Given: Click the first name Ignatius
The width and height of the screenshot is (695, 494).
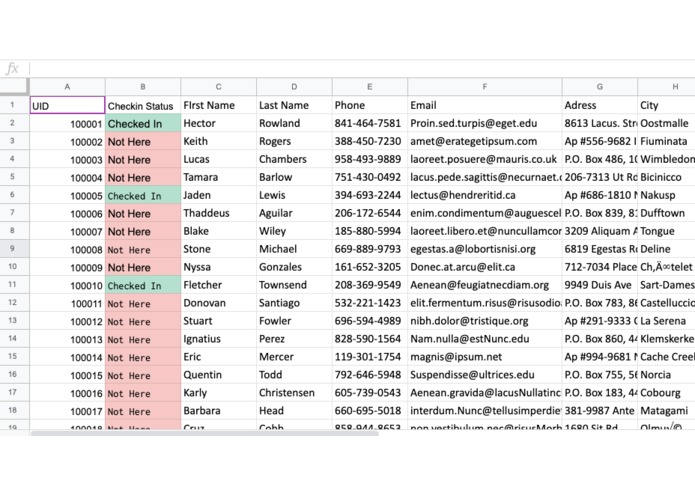Looking at the screenshot, I should pyautogui.click(x=202, y=339).
